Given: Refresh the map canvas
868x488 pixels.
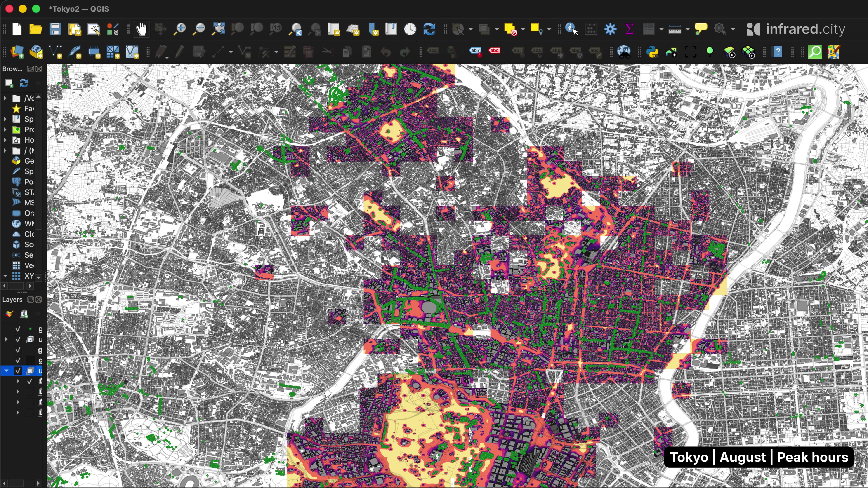Looking at the screenshot, I should 429,29.
